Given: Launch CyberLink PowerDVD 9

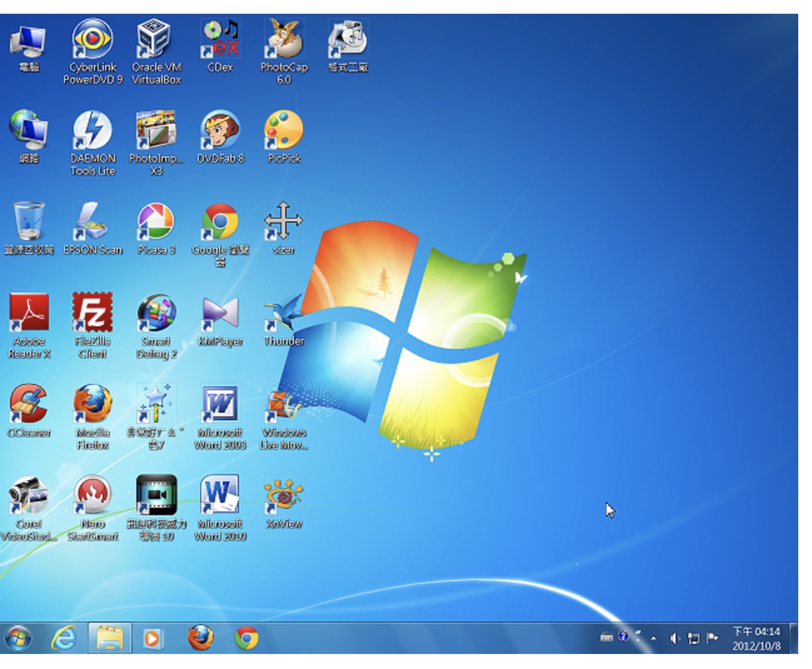Looking at the screenshot, I should (x=93, y=52).
